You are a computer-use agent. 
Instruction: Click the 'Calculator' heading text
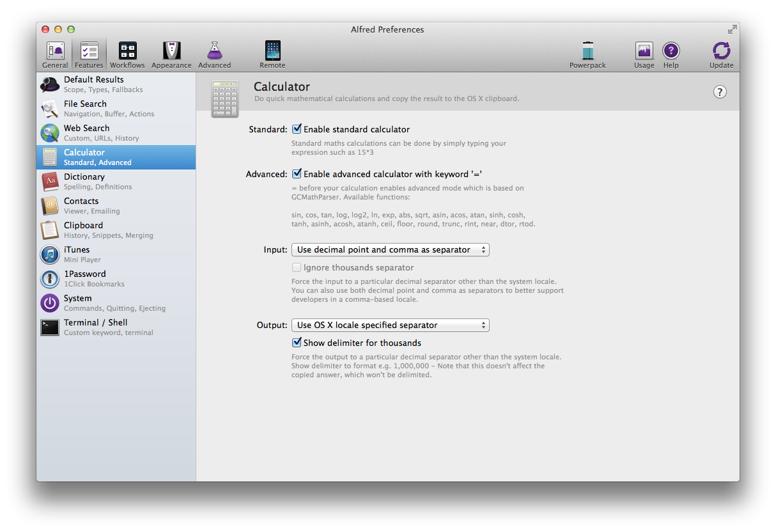[282, 87]
